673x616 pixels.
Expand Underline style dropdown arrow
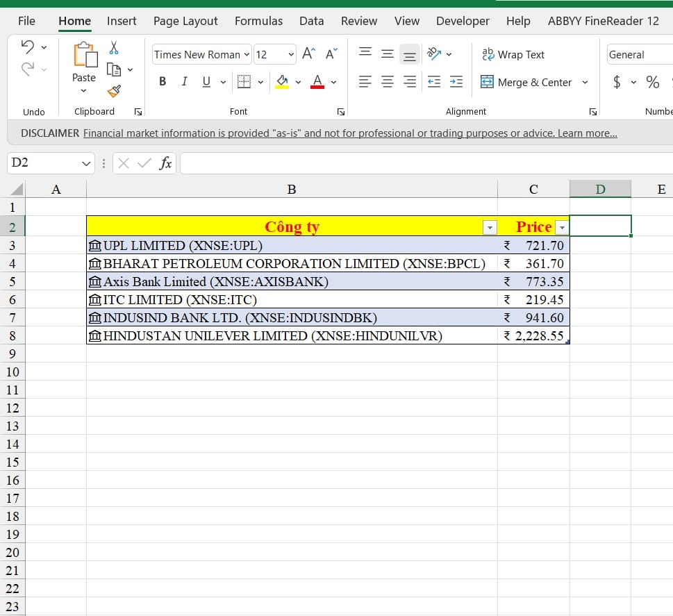223,82
